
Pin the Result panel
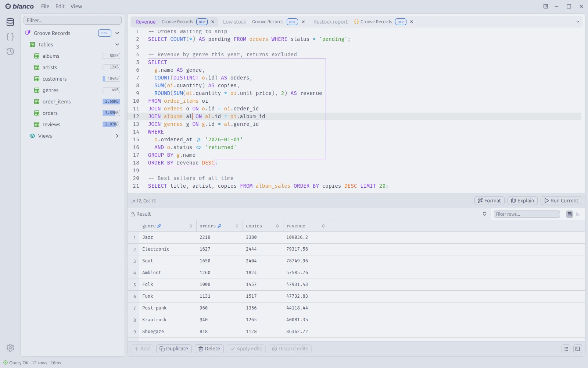pyautogui.click(x=484, y=214)
